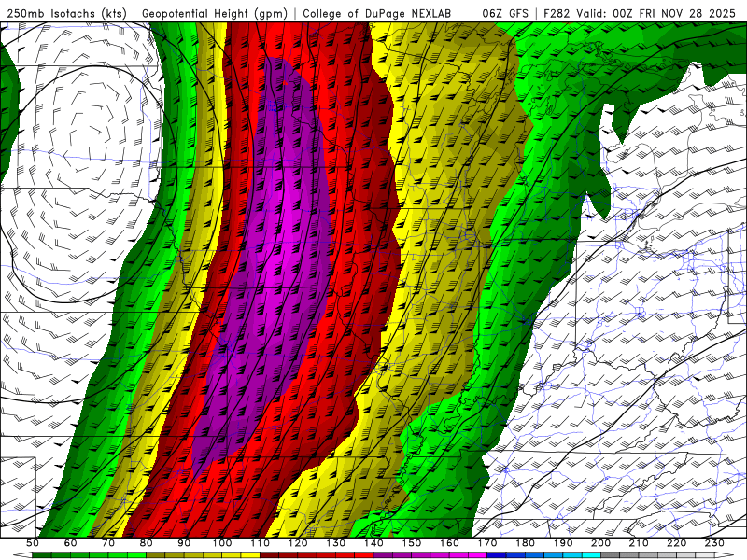This screenshot has height=560, width=747.
Task: Click the '220' colorbar scale label
Action: point(676,543)
